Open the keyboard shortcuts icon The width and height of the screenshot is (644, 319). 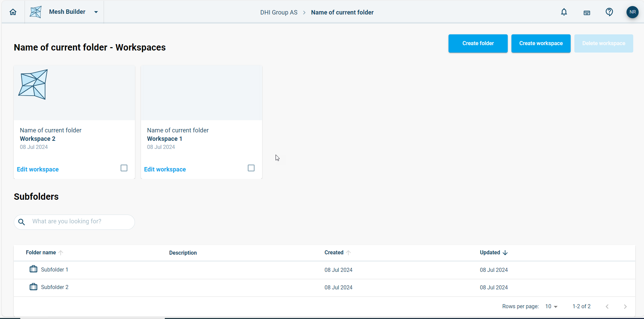pos(587,13)
